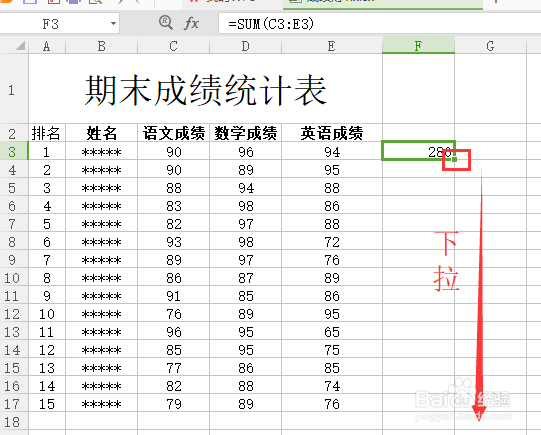Click cell E13 with value 65
The height and width of the screenshot is (435, 541).
point(332,332)
